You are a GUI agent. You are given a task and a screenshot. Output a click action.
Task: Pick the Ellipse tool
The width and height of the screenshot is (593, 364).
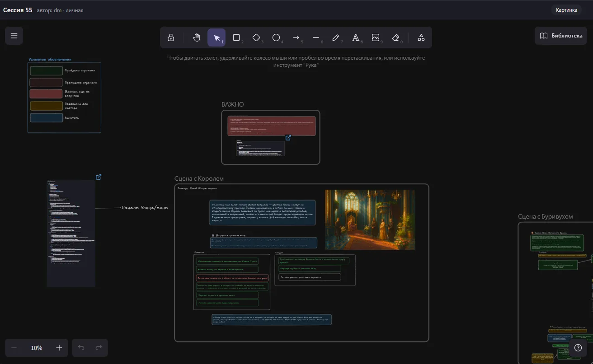[x=276, y=37]
